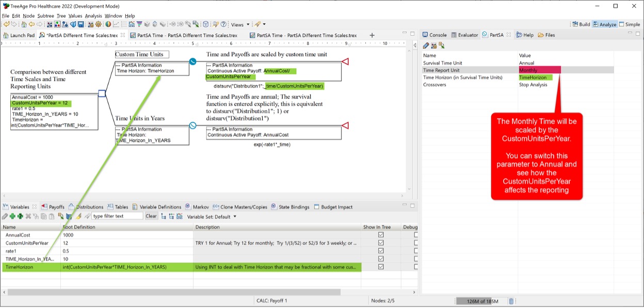Switch to the Distributions tab
The height and width of the screenshot is (308, 644).
(86, 207)
